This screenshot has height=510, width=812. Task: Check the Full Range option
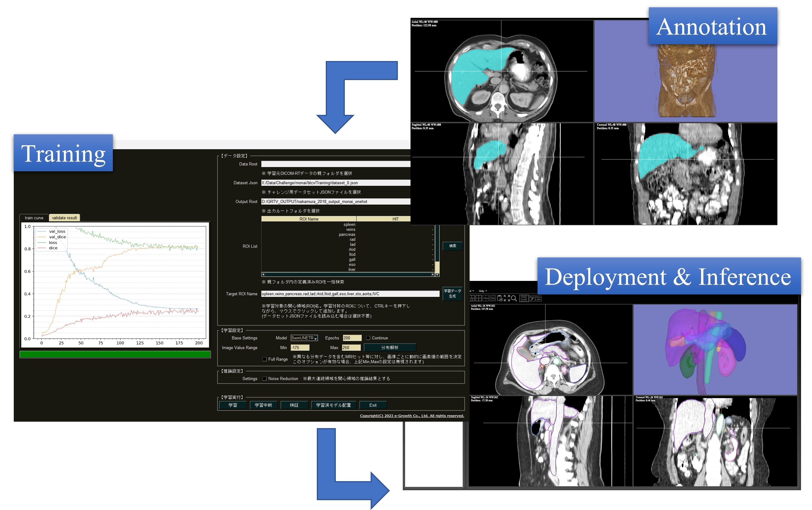(x=265, y=359)
